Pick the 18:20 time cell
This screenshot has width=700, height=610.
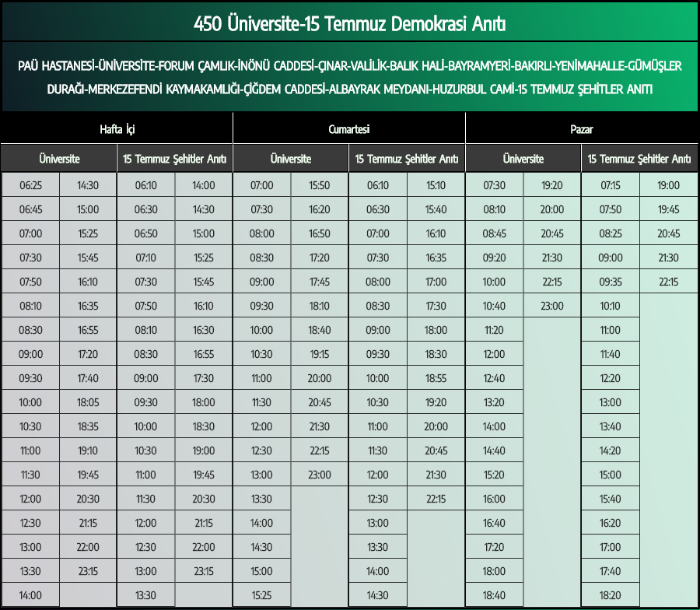pos(611,595)
